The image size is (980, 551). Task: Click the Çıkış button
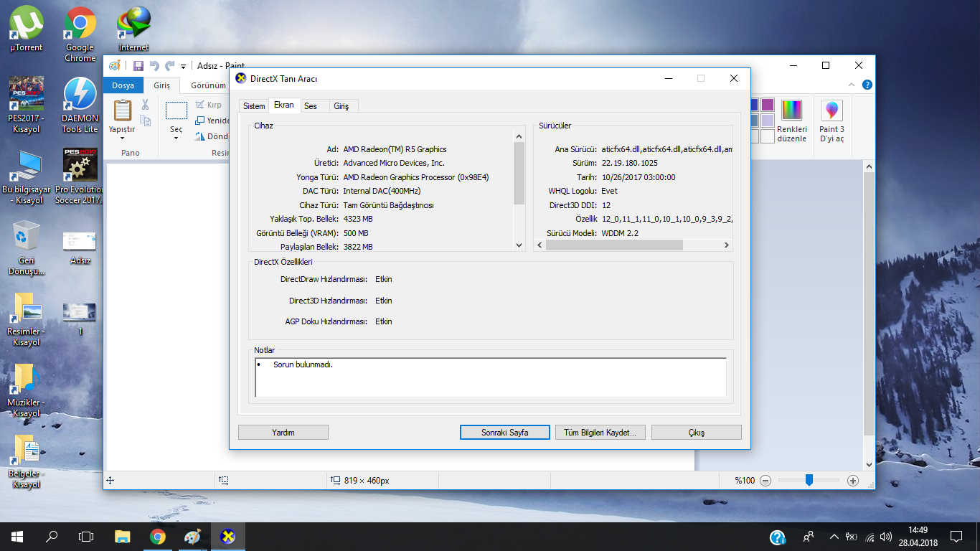(697, 433)
